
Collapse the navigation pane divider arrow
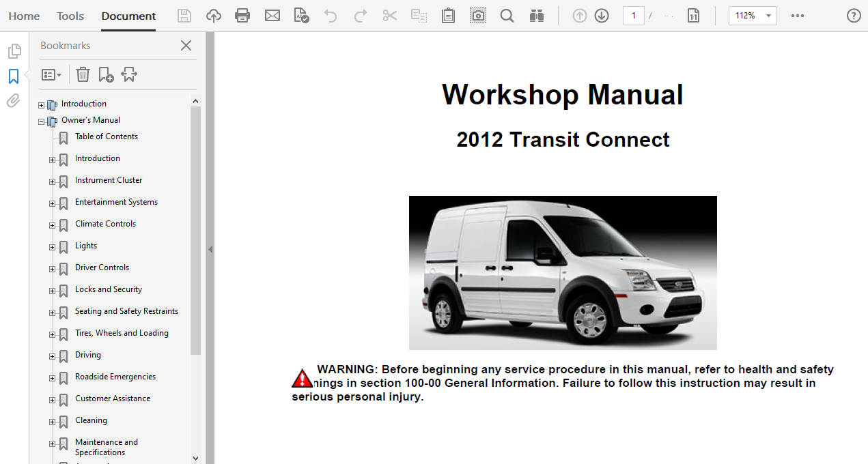click(210, 249)
